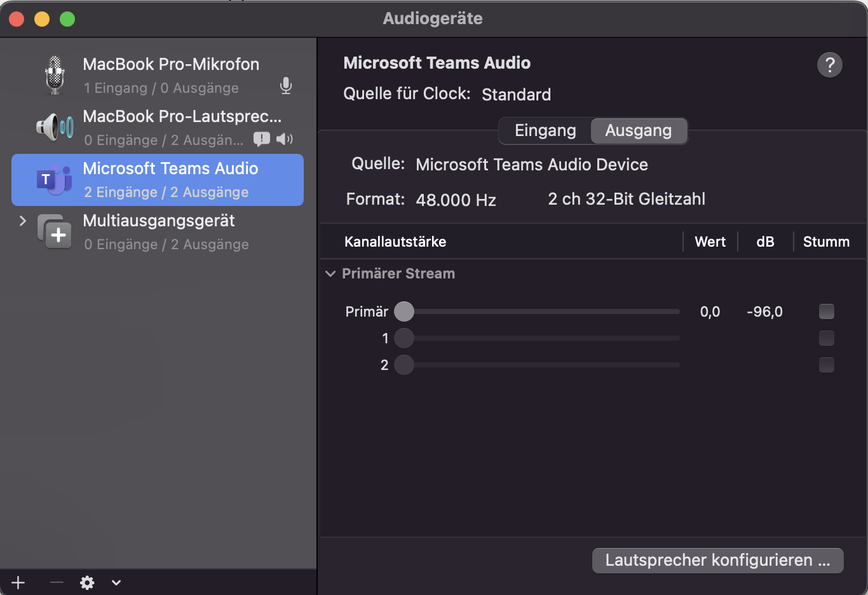Expand the Multiausgangsgerät device tree

(x=23, y=221)
